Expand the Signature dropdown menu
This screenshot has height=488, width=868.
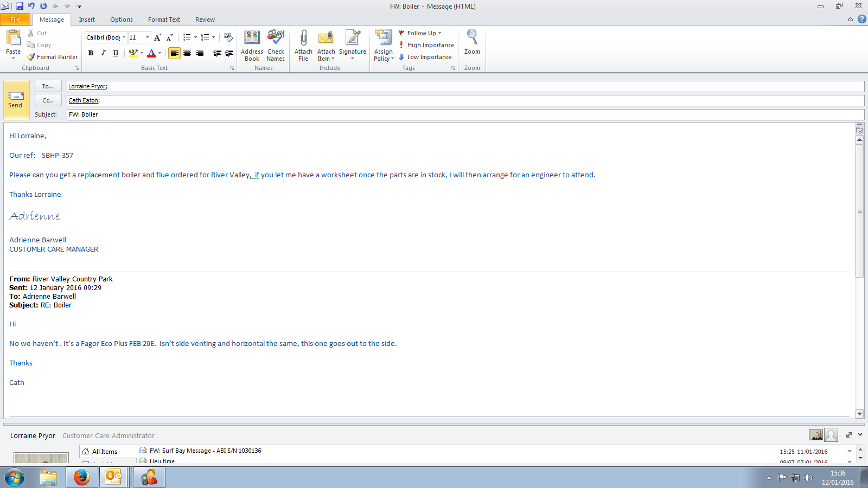click(x=352, y=58)
